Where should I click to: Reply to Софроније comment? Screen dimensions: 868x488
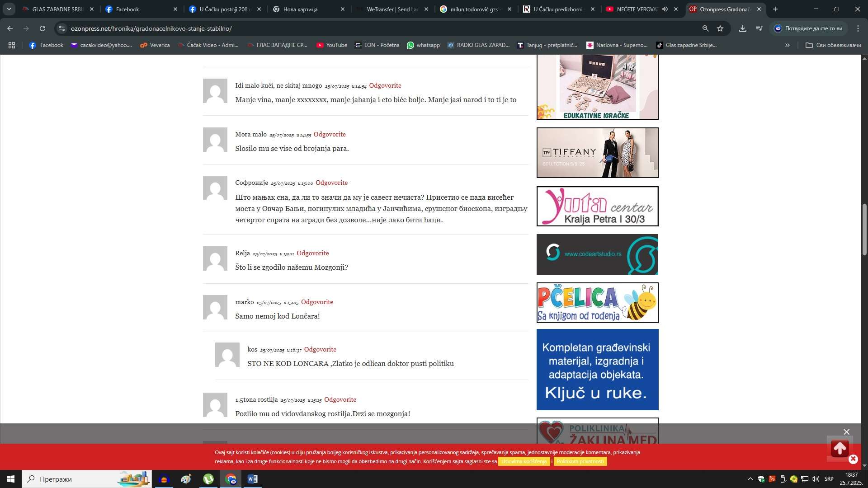pyautogui.click(x=331, y=183)
